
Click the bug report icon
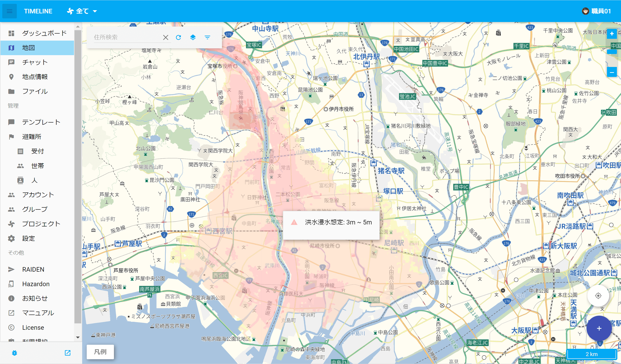(x=15, y=353)
